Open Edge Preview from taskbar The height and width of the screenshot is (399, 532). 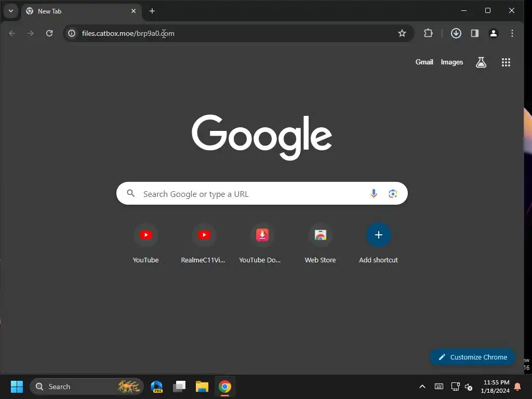pyautogui.click(x=156, y=387)
